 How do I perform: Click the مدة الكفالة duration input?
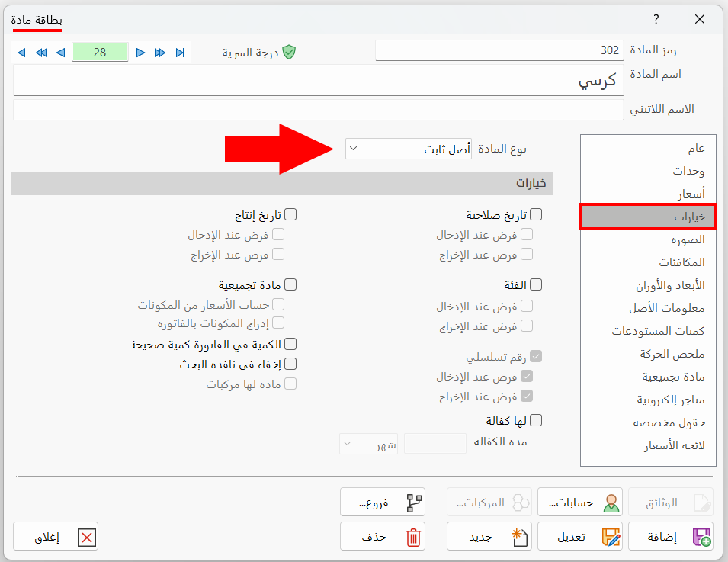pos(435,443)
